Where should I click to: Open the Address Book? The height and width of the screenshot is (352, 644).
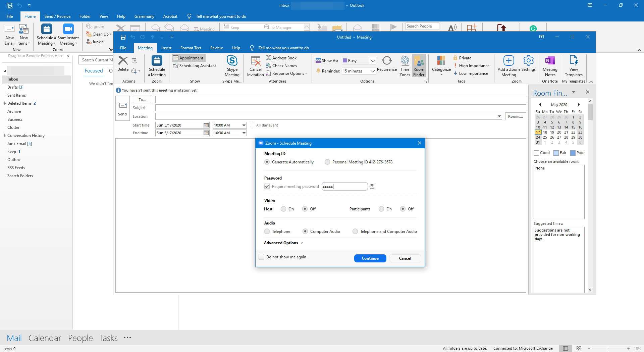coord(281,58)
